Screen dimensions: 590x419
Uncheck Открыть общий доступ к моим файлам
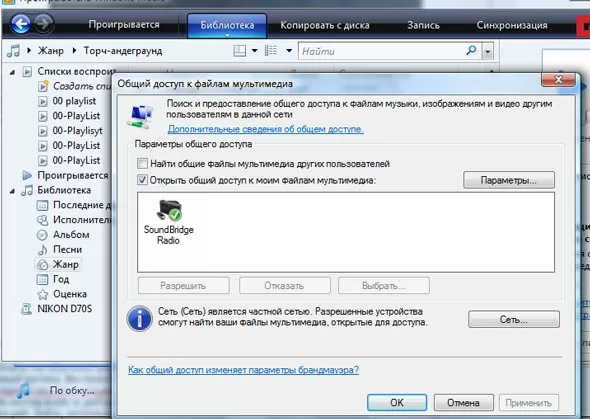[142, 180]
